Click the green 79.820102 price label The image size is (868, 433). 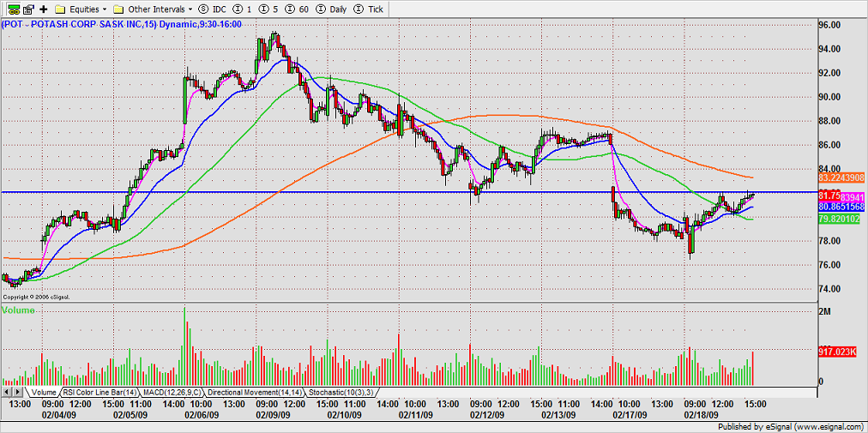840,219
